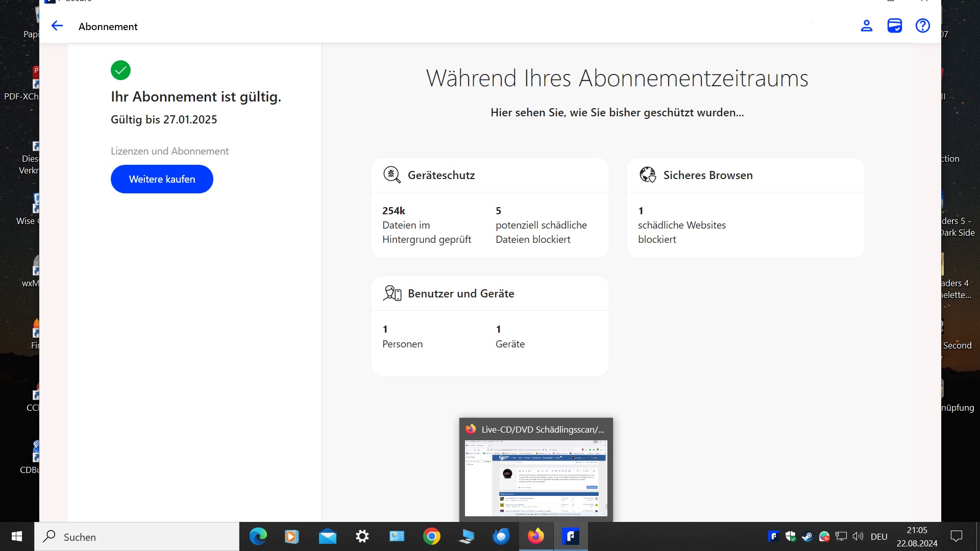Viewport: 980px width, 551px height.
Task: Click the Benutzer und Geräte icon
Action: coord(391,293)
